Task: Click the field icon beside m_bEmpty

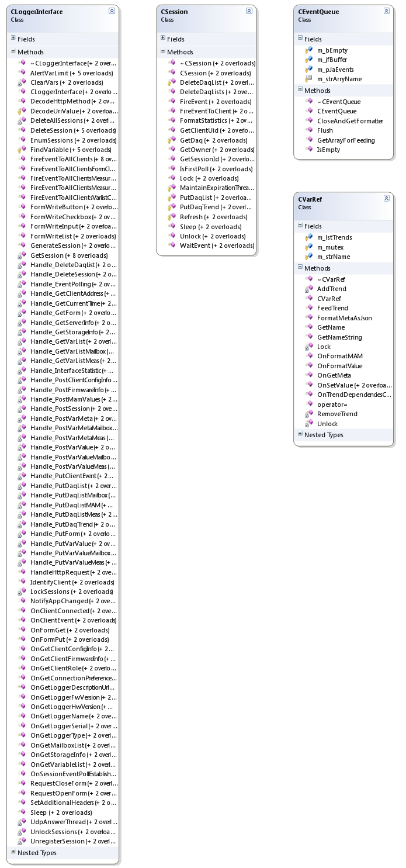Action: [x=308, y=50]
